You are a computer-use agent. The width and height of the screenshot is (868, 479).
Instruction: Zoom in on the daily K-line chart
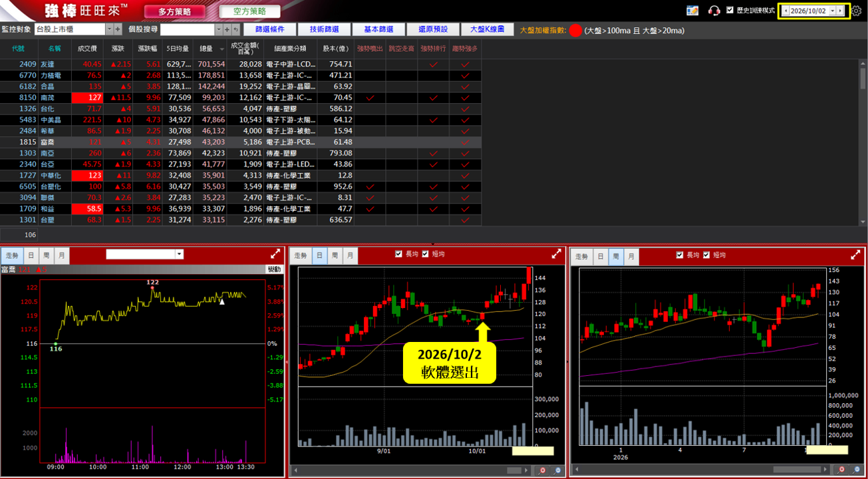(x=542, y=470)
